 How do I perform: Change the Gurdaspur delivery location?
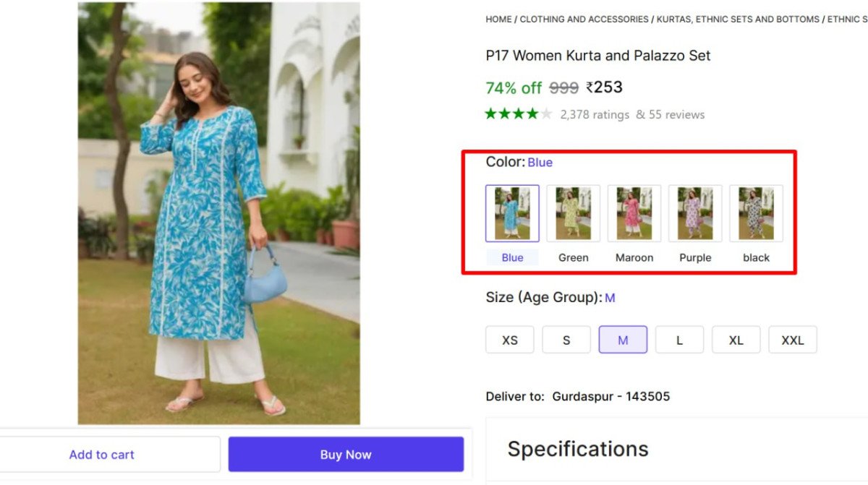point(610,396)
